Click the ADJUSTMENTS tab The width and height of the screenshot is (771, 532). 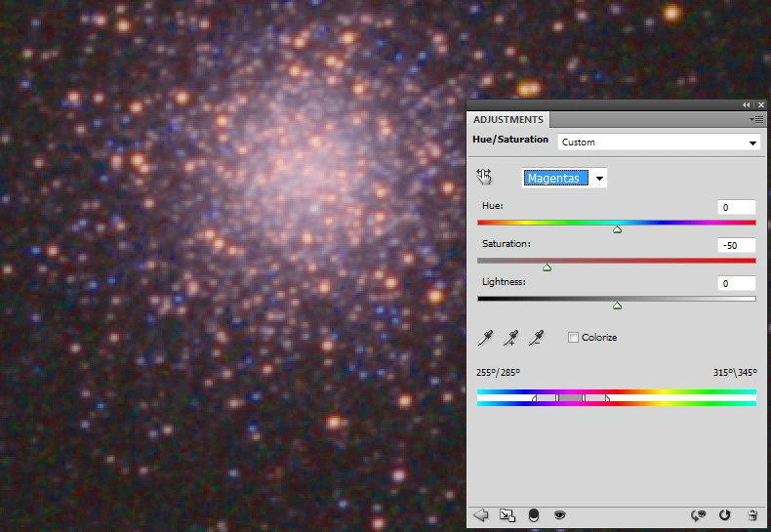[x=508, y=119]
